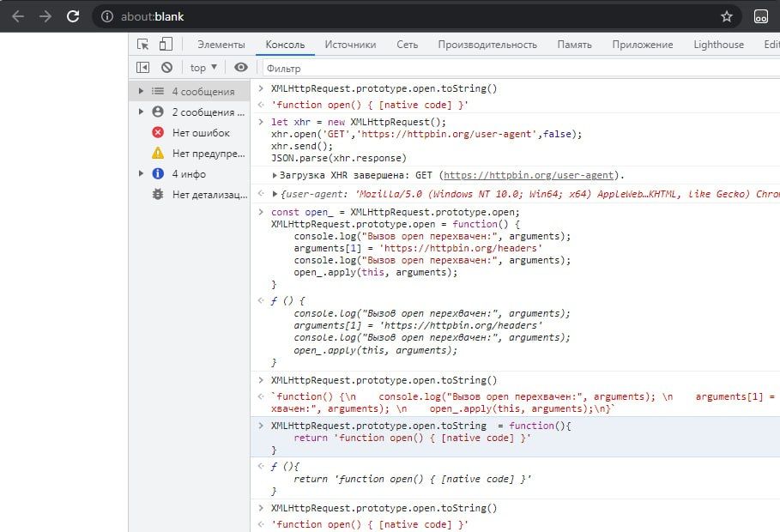Expand the user-agent object result
Viewport: 780px width, 532px height.
(275, 195)
